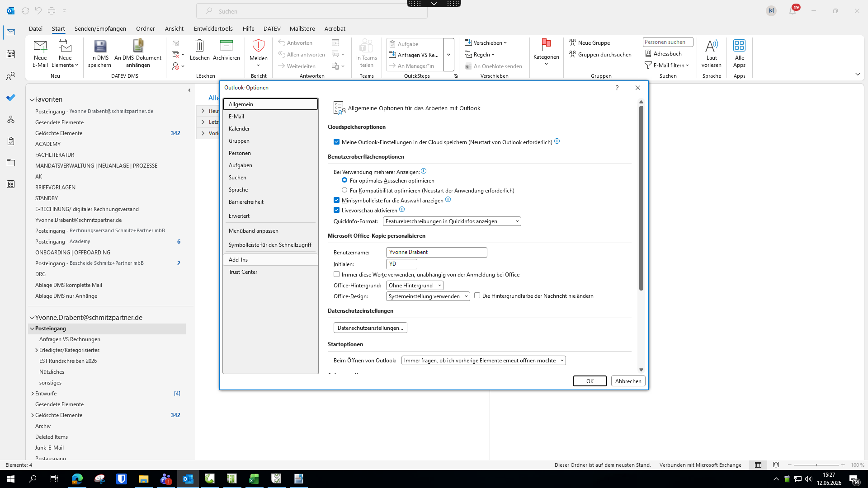Click An DMS-Dokument anhängen icon
This screenshot has height=488, width=868.
[x=138, y=46]
